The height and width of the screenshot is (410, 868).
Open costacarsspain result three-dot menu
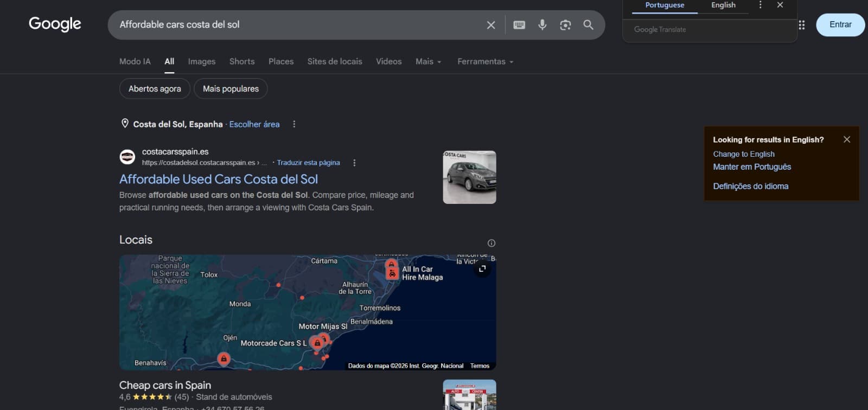[354, 163]
